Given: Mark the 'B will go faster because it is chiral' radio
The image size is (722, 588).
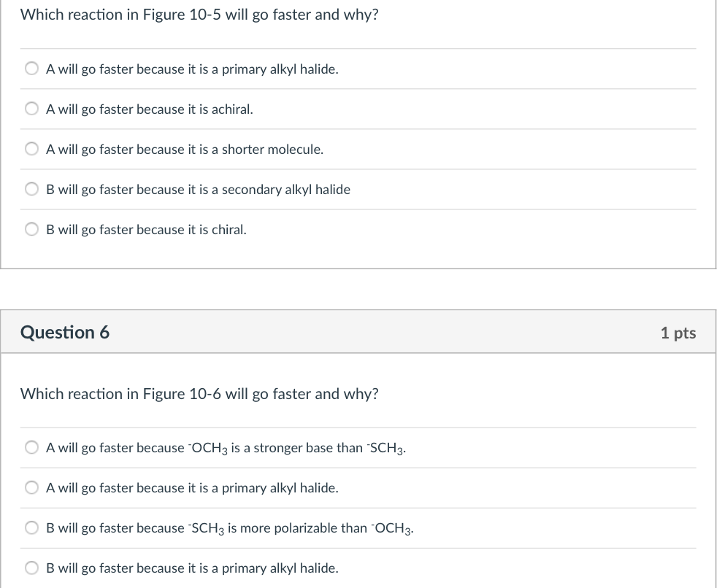Looking at the screenshot, I should 32,230.
